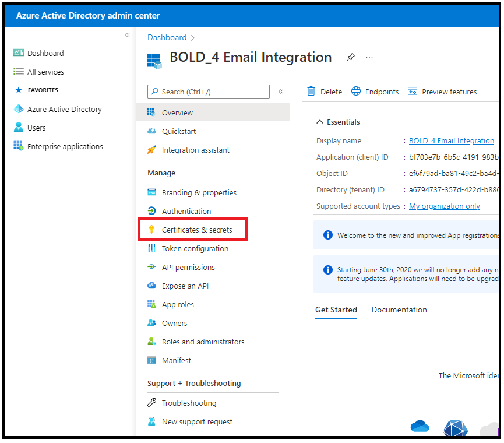Click the Quickstart cloud icon

(x=151, y=131)
